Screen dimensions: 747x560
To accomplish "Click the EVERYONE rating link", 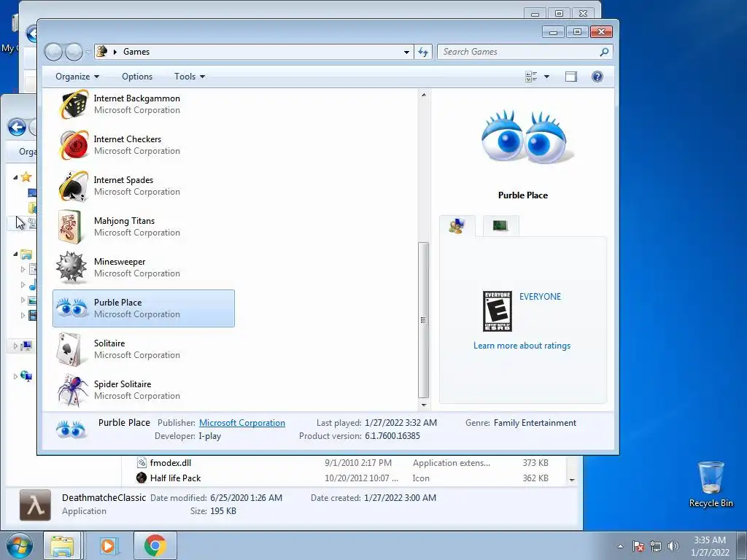I will 540,296.
